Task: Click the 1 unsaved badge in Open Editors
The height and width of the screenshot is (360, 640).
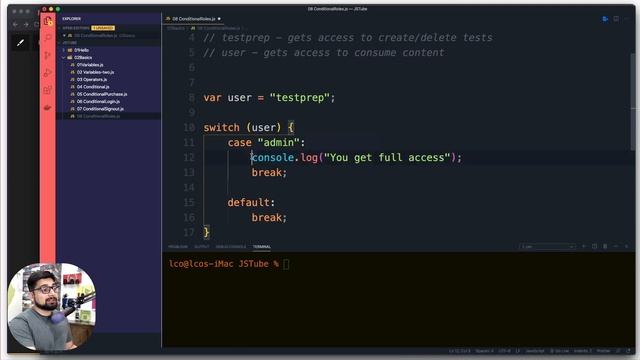Action: tap(103, 28)
